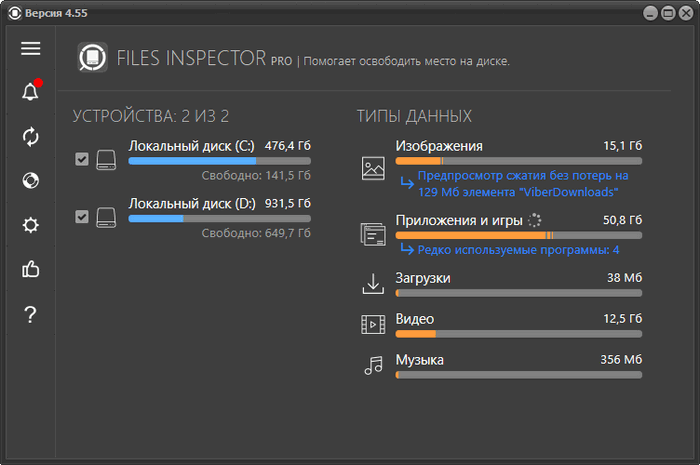
Task: Click the 356 Мб music size
Action: coord(621,359)
